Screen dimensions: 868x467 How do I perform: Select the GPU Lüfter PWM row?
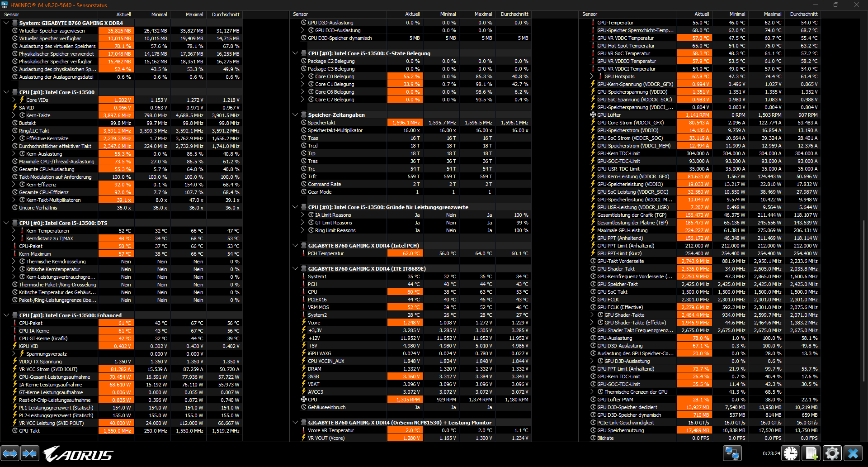[700, 400]
